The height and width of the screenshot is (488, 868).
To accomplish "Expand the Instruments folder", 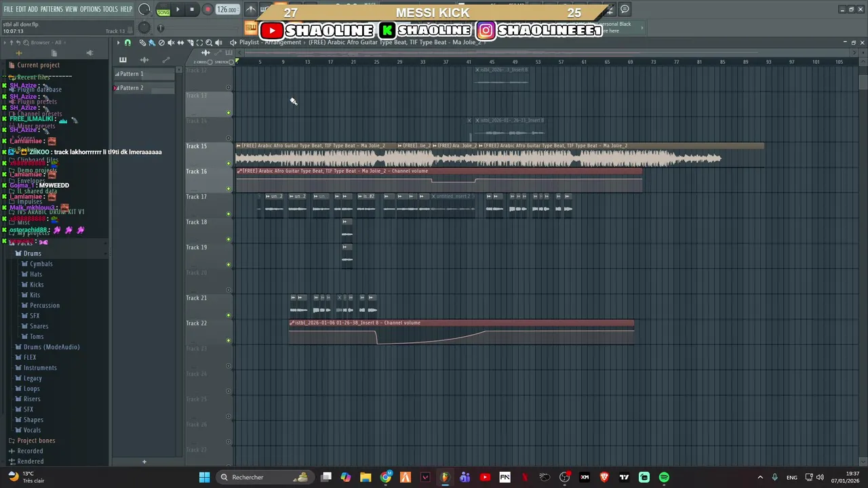I will point(40,368).
